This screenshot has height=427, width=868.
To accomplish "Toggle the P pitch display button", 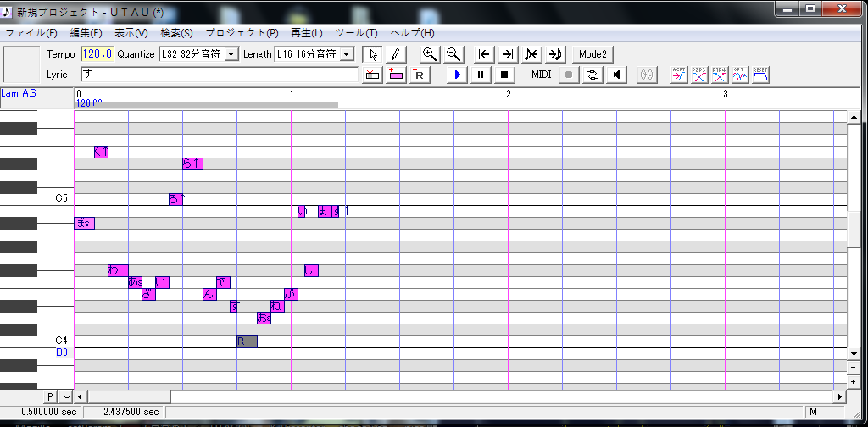I will (x=50, y=396).
